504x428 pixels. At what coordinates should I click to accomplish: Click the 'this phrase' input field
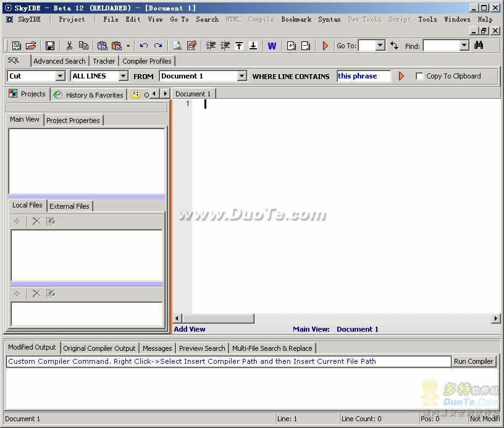(x=364, y=76)
